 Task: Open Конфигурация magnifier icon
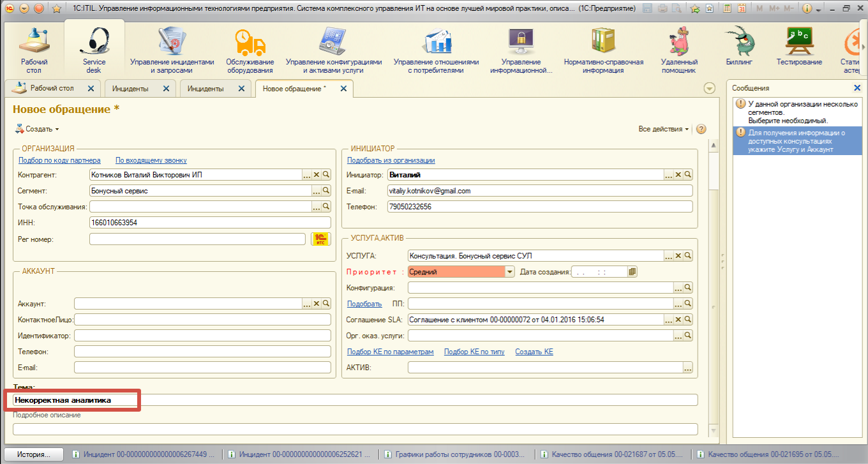[x=687, y=288]
